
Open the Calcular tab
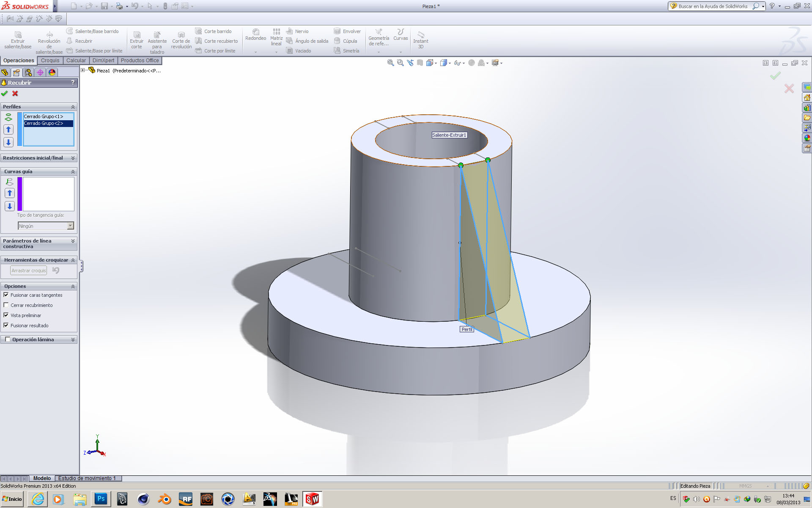[x=76, y=61]
